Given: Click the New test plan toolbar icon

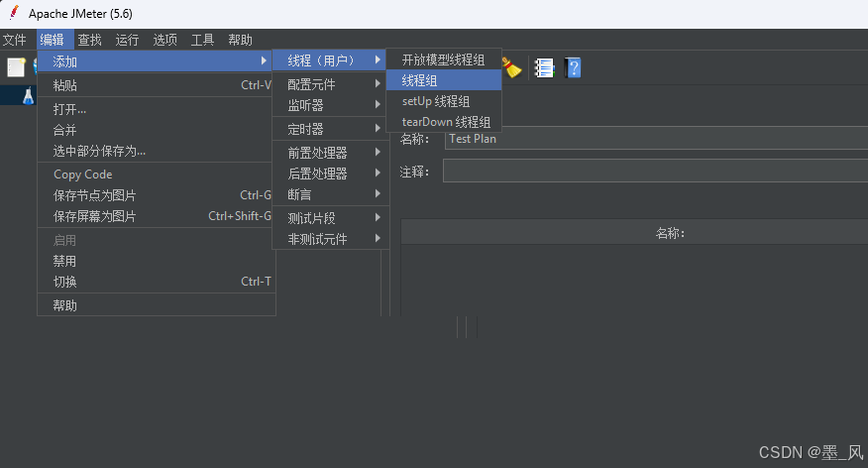Looking at the screenshot, I should [x=16, y=67].
